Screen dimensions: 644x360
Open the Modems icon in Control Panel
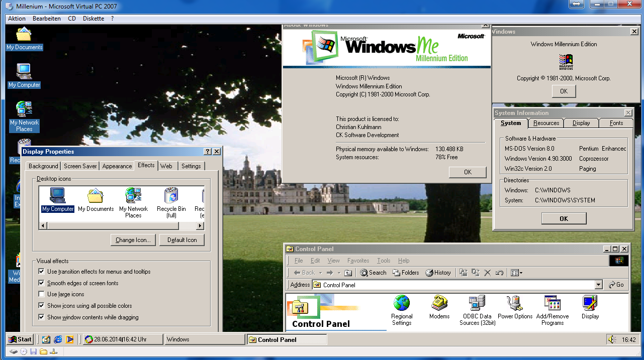click(x=439, y=304)
